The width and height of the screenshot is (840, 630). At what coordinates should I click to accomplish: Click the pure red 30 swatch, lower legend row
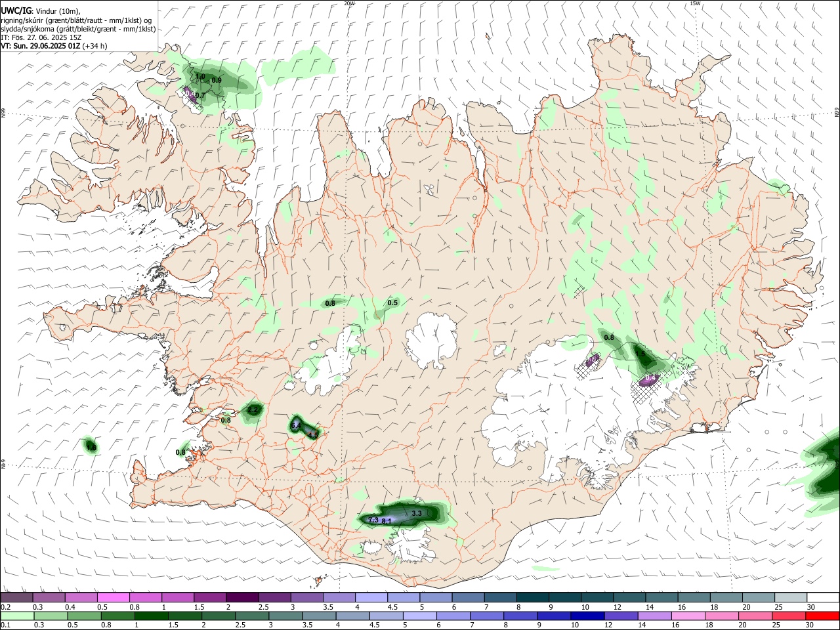822,616
